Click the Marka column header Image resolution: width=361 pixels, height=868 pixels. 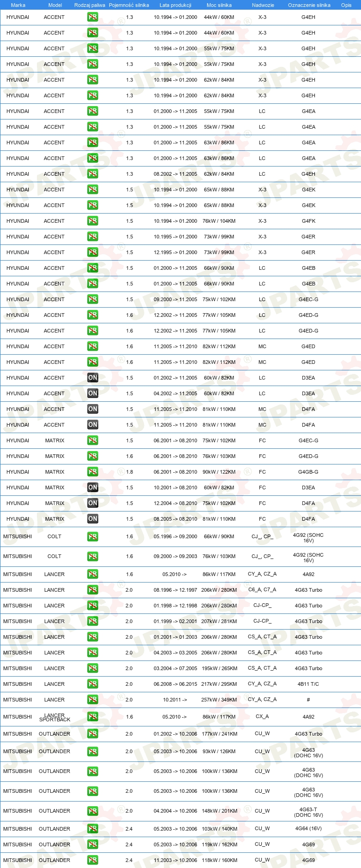pyautogui.click(x=18, y=5)
